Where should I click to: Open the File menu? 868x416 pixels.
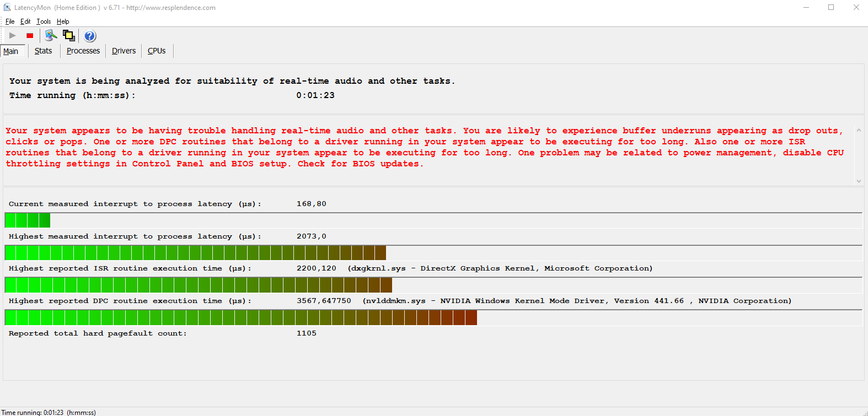tap(10, 21)
